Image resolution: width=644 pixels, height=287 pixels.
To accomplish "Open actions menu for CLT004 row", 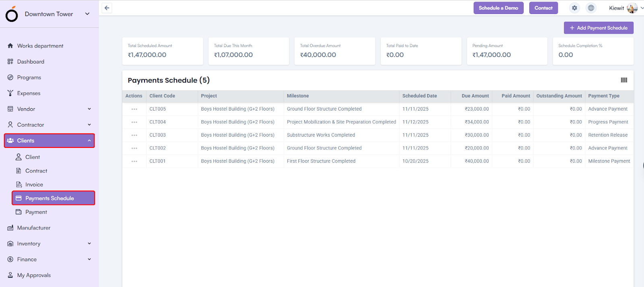I will [134, 122].
